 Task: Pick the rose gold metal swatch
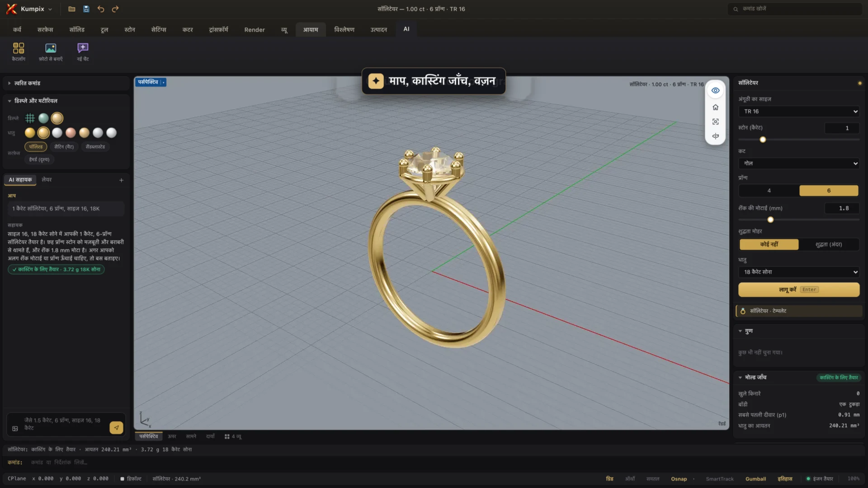(x=71, y=133)
